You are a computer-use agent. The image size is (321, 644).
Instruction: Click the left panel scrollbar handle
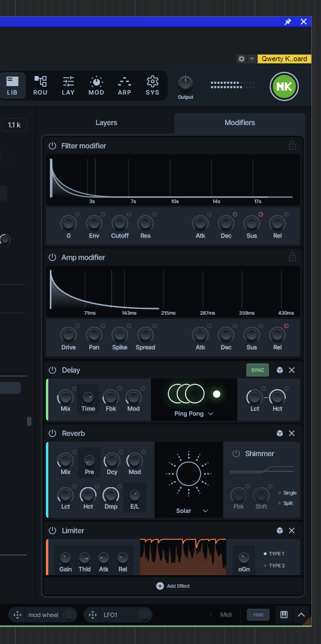pyautogui.click(x=29, y=421)
